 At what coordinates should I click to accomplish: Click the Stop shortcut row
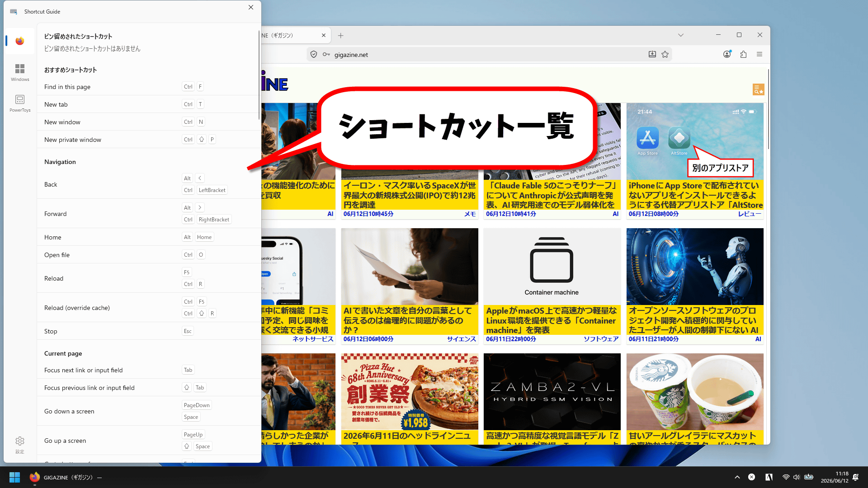148,331
